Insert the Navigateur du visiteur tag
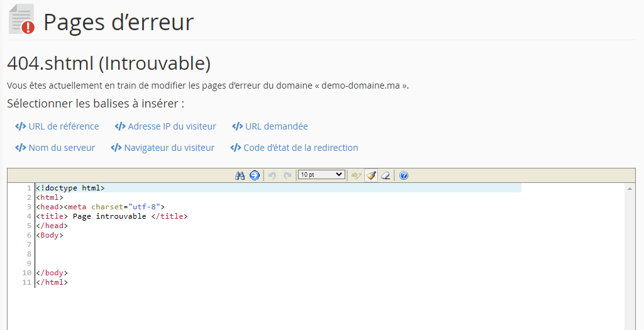 [x=163, y=148]
